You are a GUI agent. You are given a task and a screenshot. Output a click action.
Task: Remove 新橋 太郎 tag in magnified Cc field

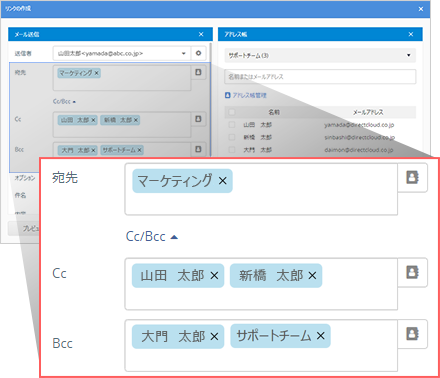point(312,276)
